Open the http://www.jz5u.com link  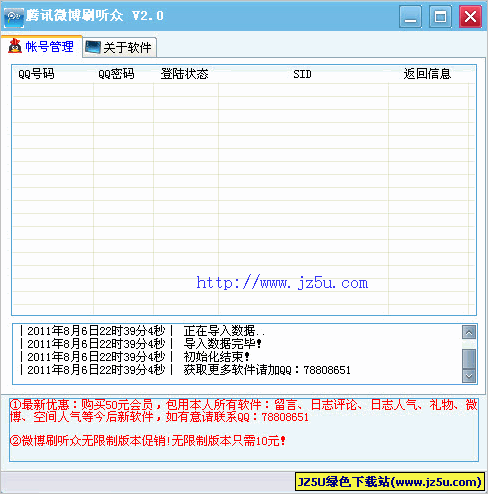coord(282,283)
